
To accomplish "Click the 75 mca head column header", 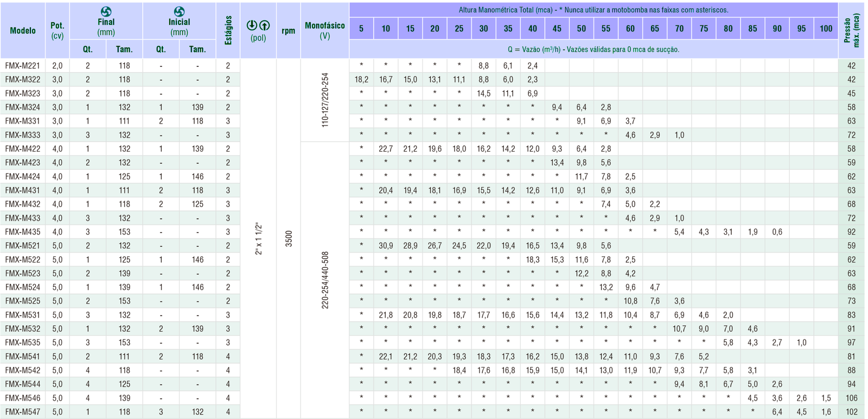I will pos(704,29).
